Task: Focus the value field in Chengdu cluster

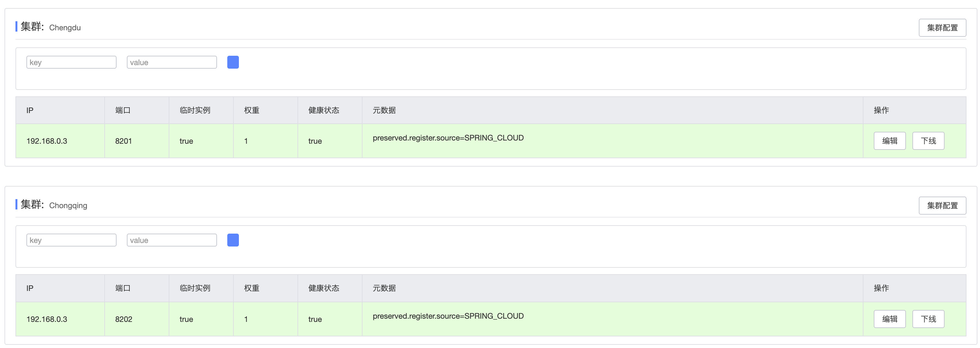Action: (172, 62)
